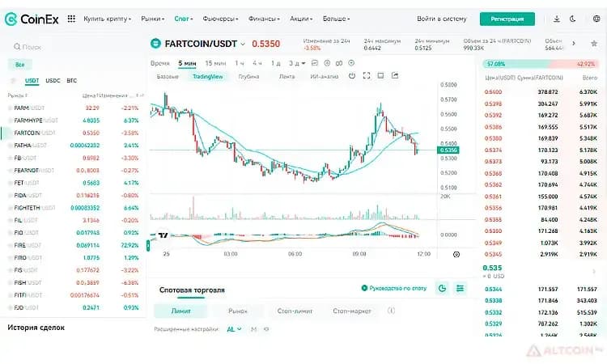Click the buy/sell ratio bar showing 57.08%
The height and width of the screenshot is (364, 607).
pyautogui.click(x=541, y=64)
